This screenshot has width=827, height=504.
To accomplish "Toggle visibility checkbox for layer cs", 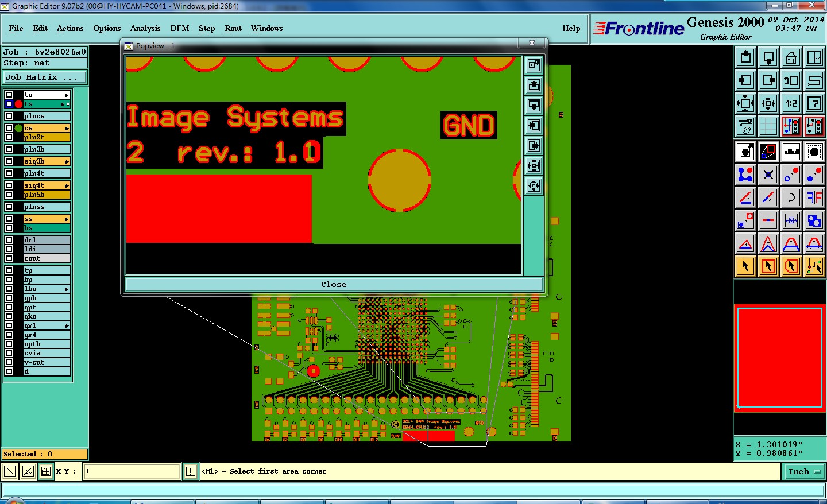I will (9, 128).
